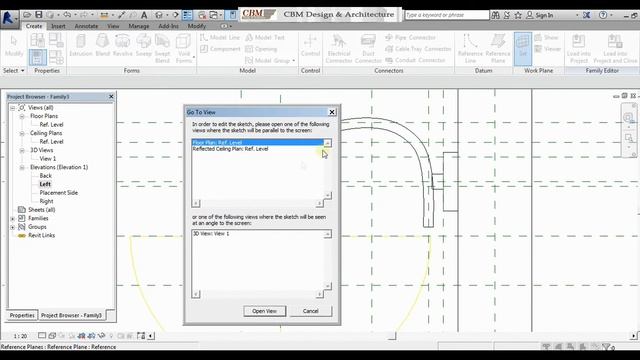This screenshot has width=640, height=360.
Task: Select the Swept Blend tool
Action: [x=162, y=48]
